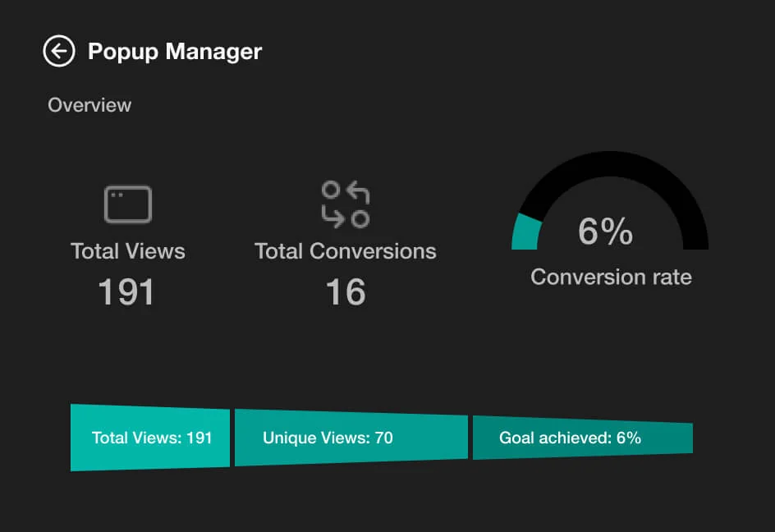Select the 191 total views number
This screenshot has width=775, height=532.
126,292
